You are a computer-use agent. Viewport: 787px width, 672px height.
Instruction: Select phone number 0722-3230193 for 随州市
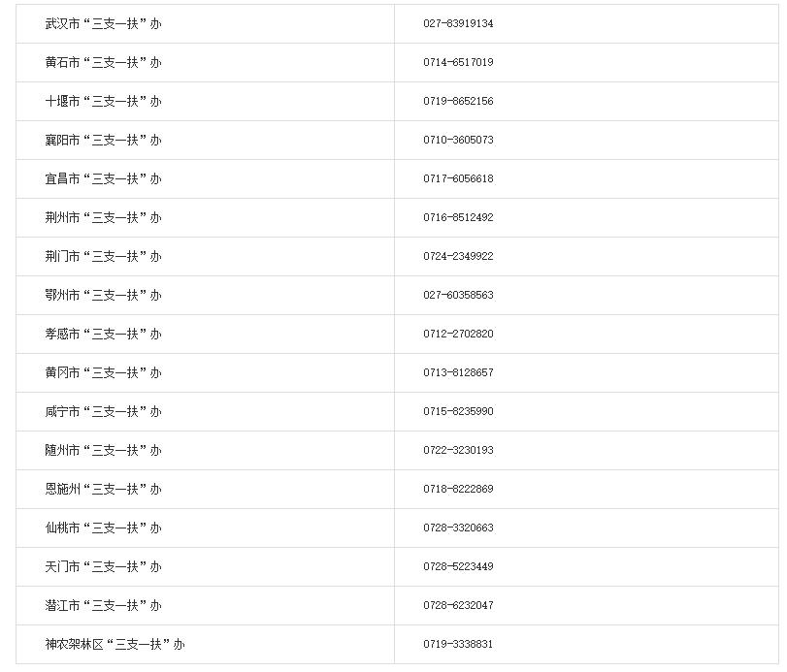pyautogui.click(x=458, y=450)
